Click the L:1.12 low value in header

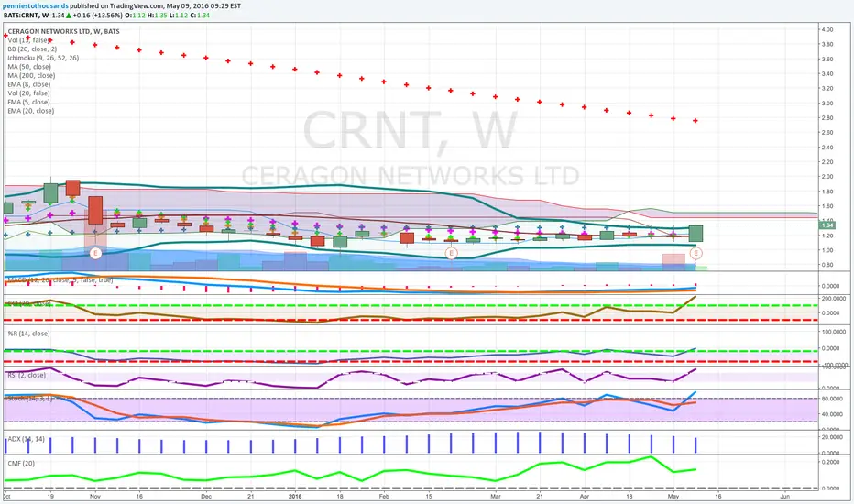(x=179, y=16)
